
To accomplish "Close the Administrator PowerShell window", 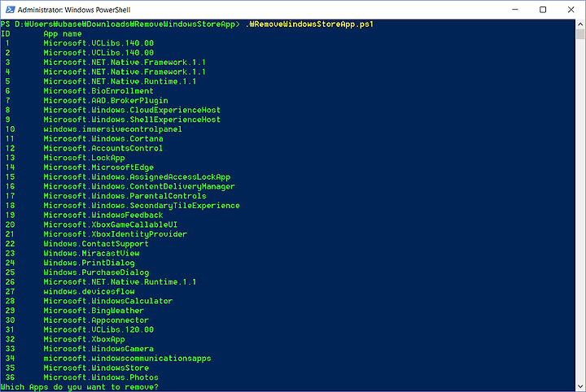I will click(571, 10).
